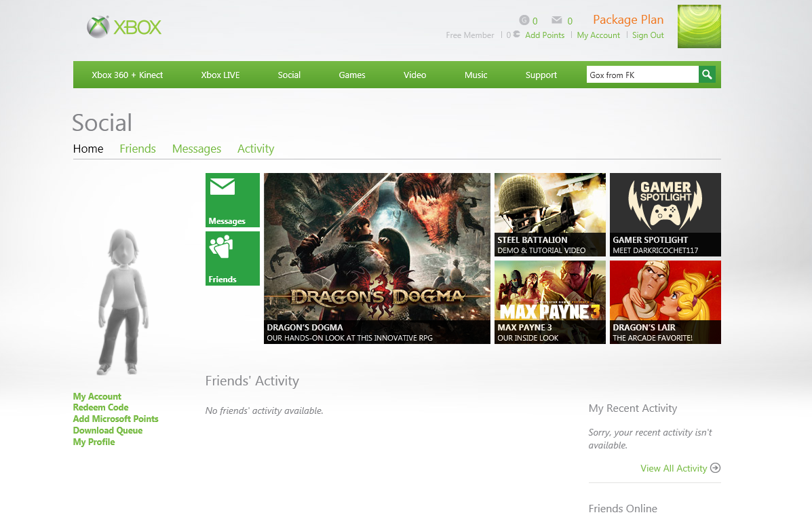Open the Video menu

[x=414, y=75]
